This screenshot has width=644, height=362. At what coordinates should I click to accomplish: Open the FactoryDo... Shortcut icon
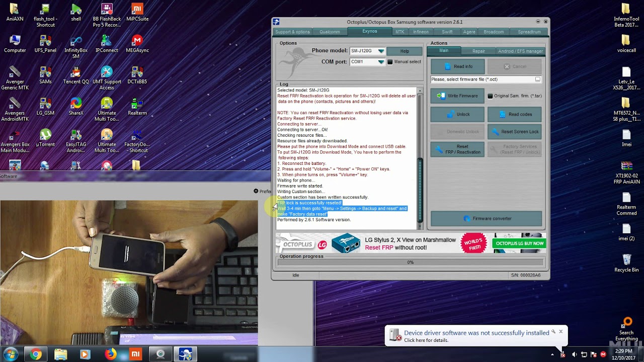(137, 140)
